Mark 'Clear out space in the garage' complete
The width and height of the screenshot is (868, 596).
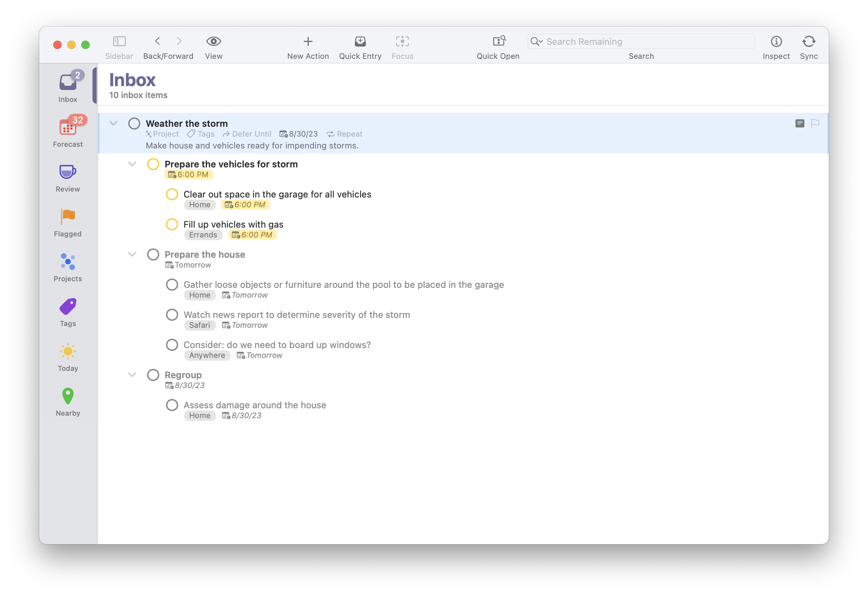172,194
